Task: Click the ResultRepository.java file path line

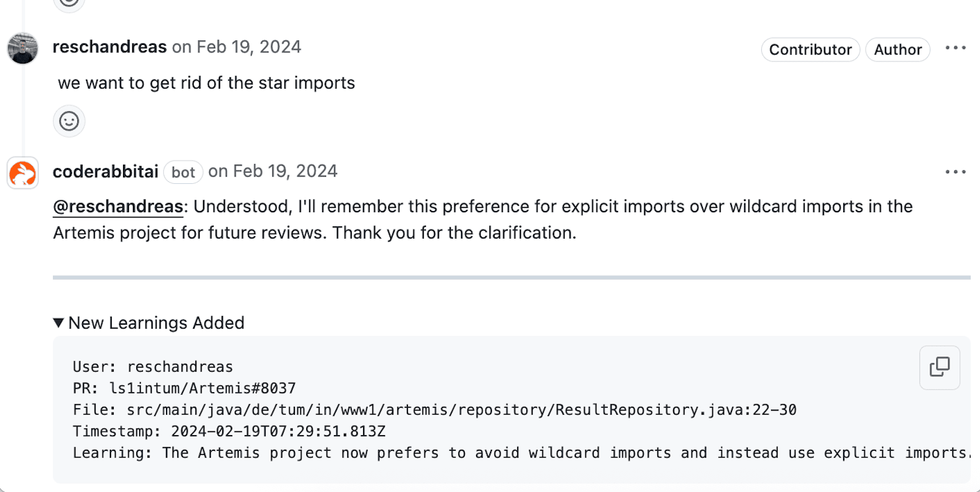Action: pos(434,410)
